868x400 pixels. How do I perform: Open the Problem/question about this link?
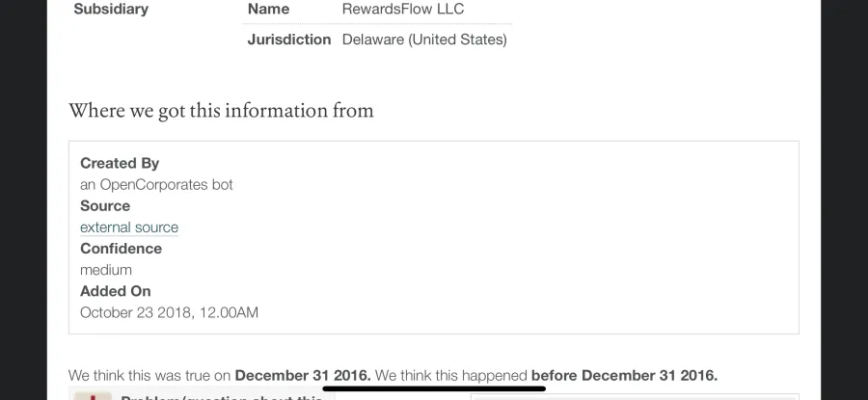point(222,397)
